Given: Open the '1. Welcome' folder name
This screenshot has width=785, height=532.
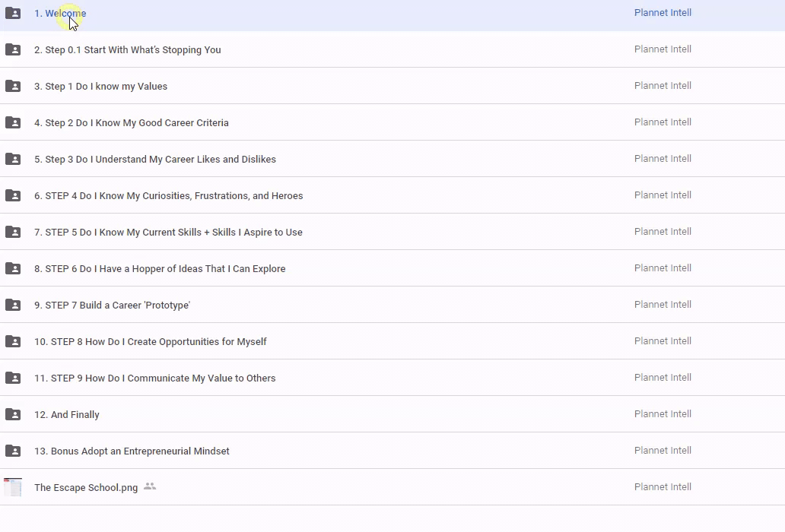Looking at the screenshot, I should coord(60,13).
